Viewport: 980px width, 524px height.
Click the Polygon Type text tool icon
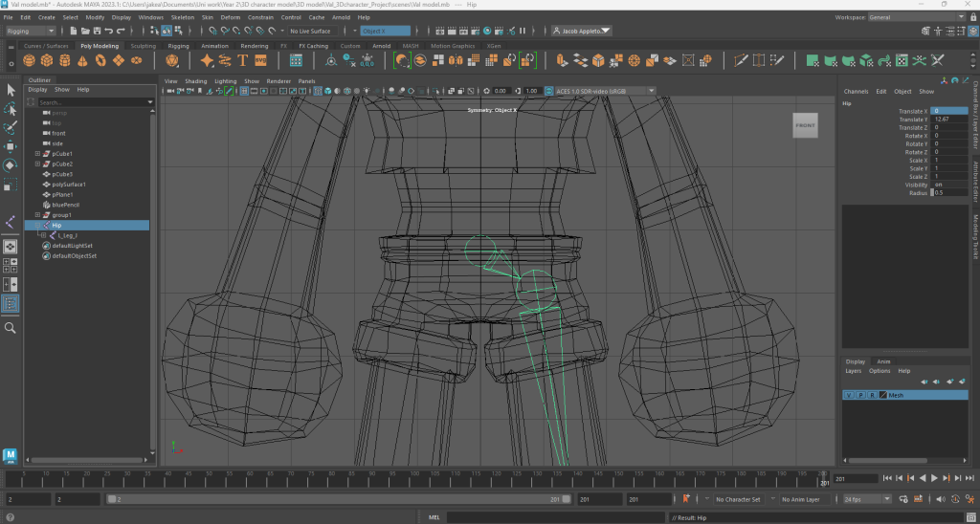click(243, 60)
